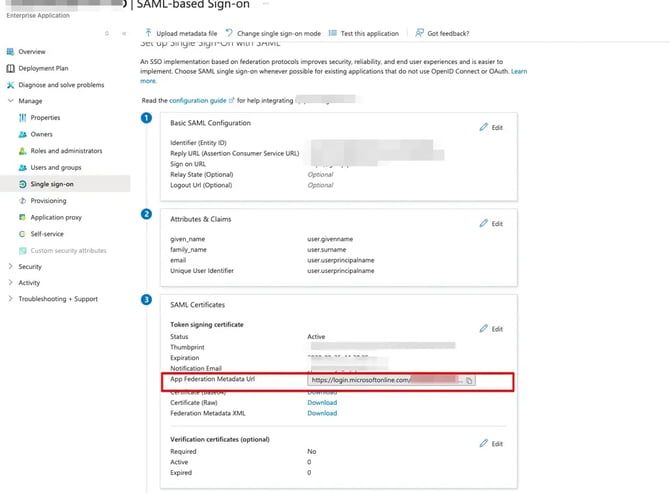
Task: Open the Users and groups icon
Action: (23, 167)
